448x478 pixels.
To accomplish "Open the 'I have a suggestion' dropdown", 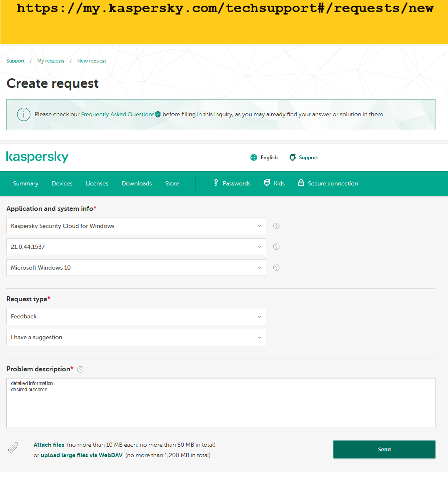I will click(x=136, y=337).
